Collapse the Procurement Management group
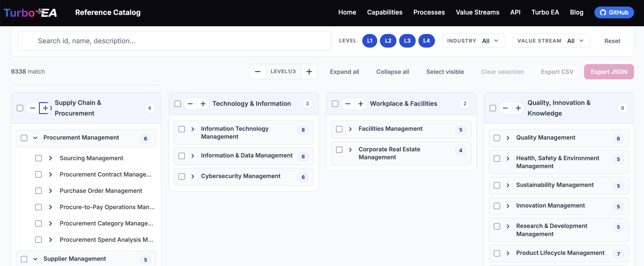Viewport: 644px width, 266px height. tap(35, 138)
